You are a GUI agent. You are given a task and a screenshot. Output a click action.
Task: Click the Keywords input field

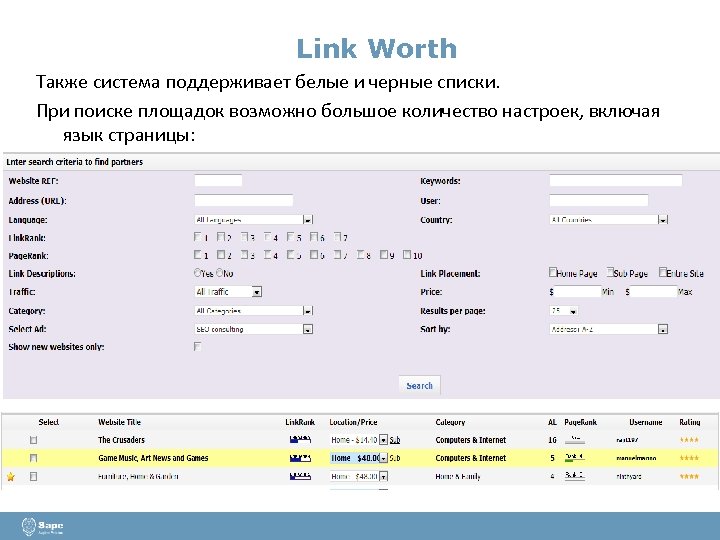[x=615, y=180]
